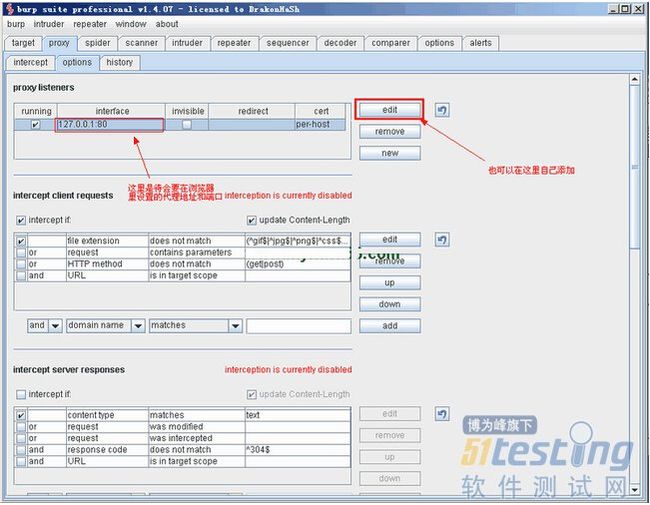Select the '^304$' condition cell
Image resolution: width=650 pixels, height=505 pixels.
298,450
